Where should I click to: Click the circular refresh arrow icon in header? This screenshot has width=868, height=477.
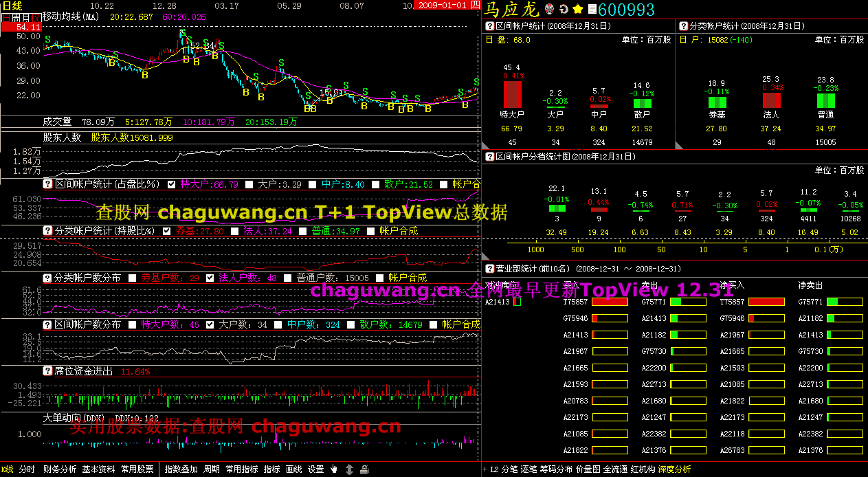point(564,9)
